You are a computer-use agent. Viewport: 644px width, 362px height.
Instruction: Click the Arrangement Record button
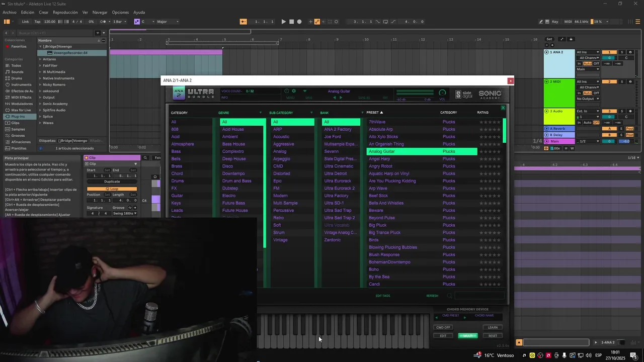299,22
